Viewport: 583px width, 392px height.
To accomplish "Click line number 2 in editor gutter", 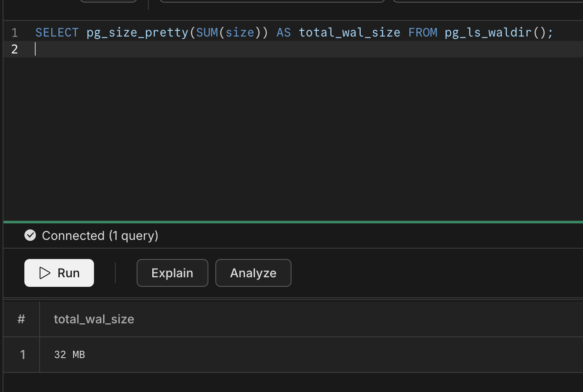I will pyautogui.click(x=15, y=49).
